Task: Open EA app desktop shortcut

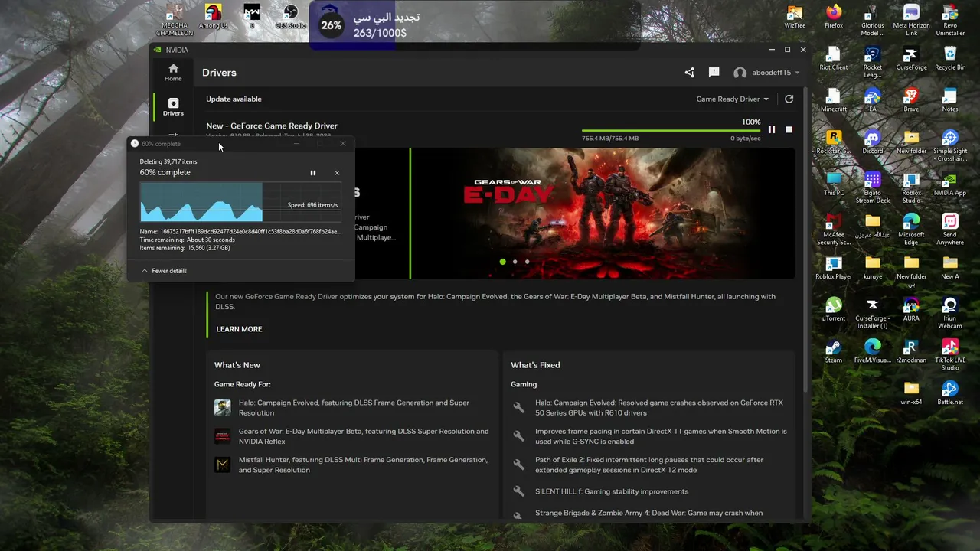Action: coord(873,101)
